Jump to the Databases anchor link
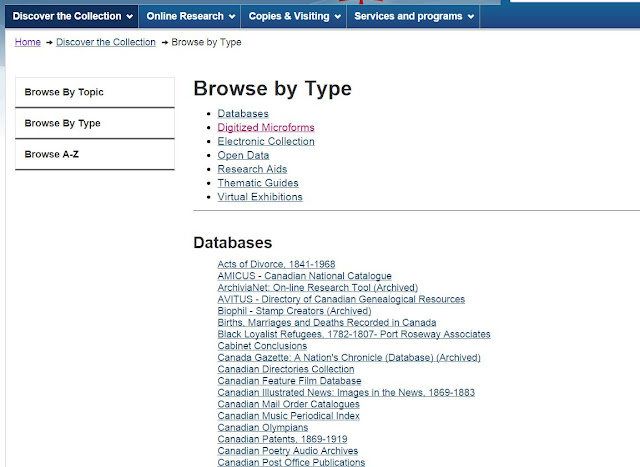 click(243, 113)
